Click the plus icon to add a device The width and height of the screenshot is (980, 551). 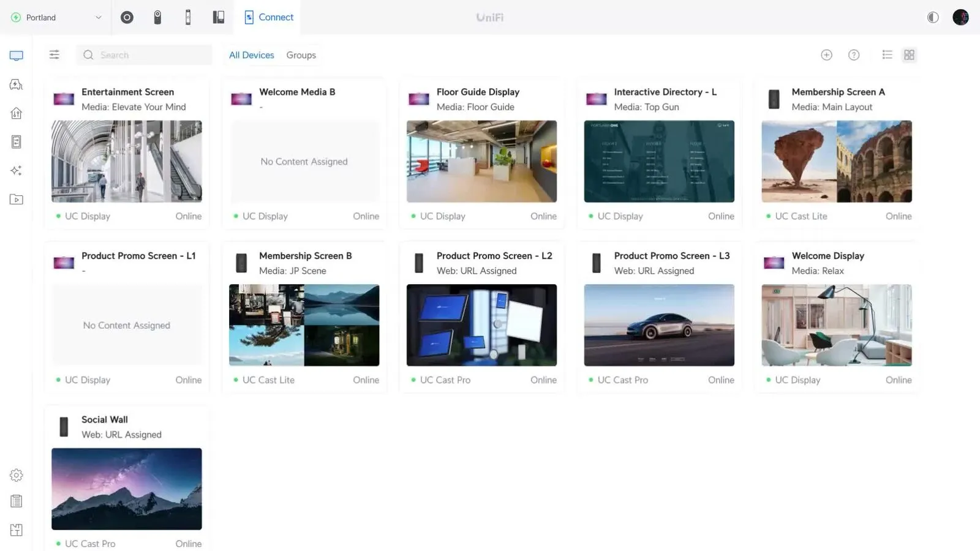[826, 55]
